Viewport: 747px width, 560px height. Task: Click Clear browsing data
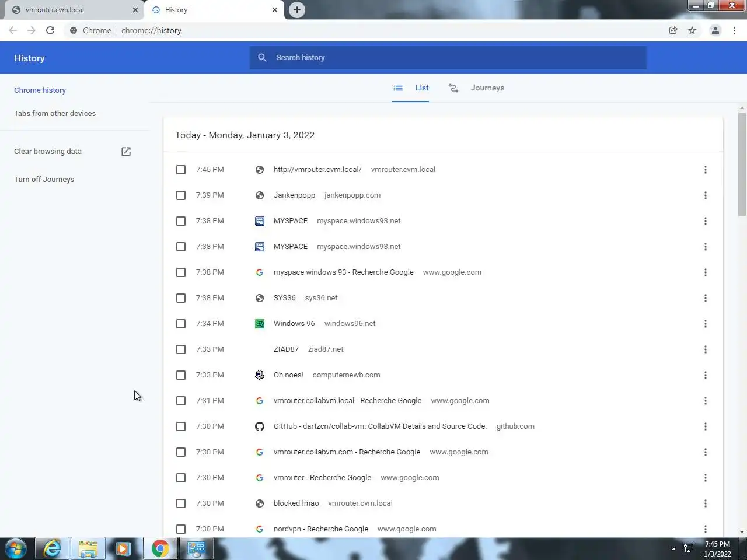click(48, 152)
